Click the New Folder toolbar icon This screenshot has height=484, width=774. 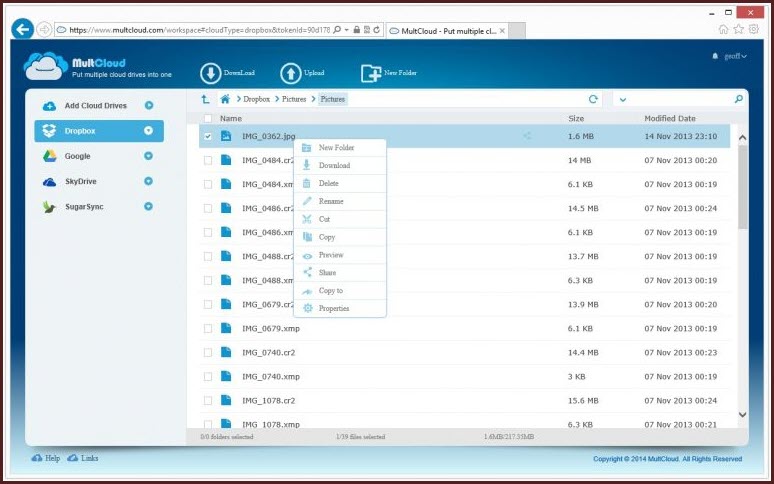pyautogui.click(x=371, y=73)
